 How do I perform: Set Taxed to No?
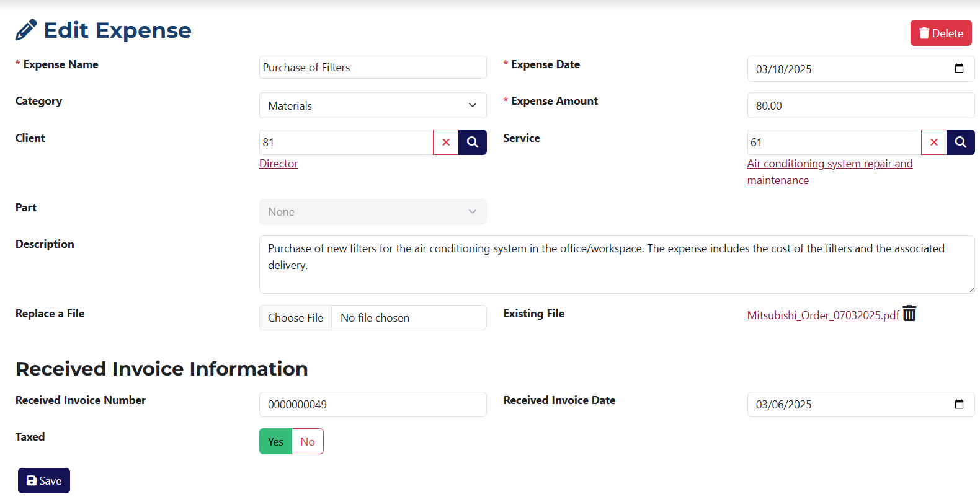point(308,441)
